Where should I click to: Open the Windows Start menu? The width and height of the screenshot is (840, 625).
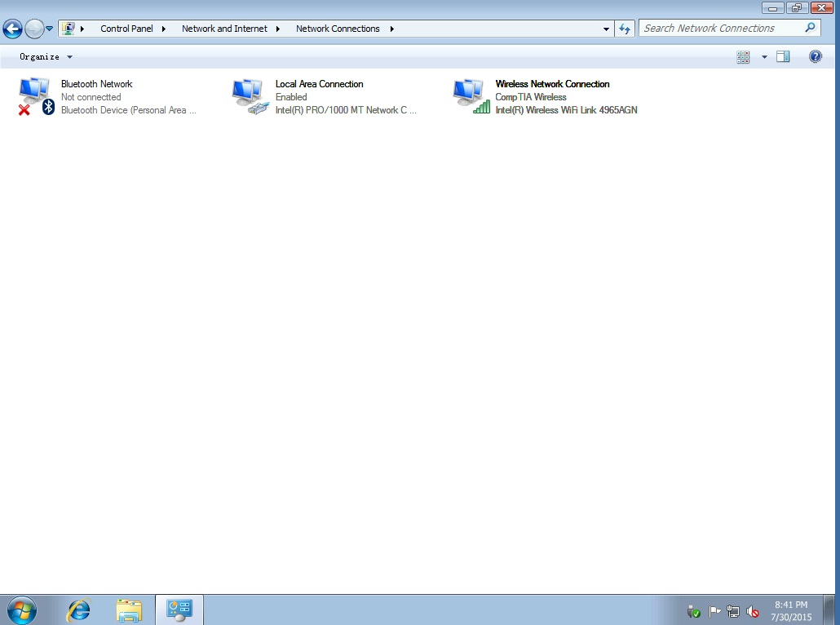[21, 609]
